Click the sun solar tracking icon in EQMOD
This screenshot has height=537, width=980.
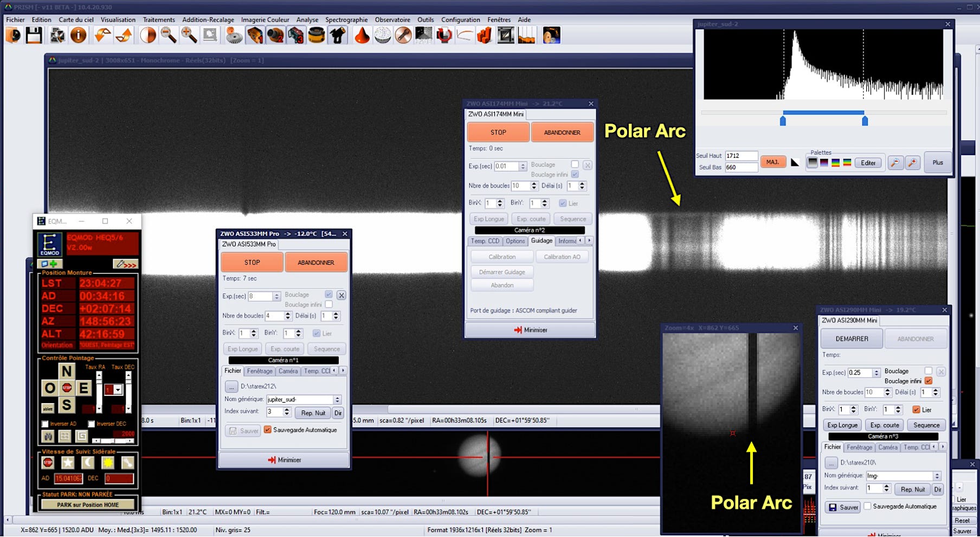(108, 463)
